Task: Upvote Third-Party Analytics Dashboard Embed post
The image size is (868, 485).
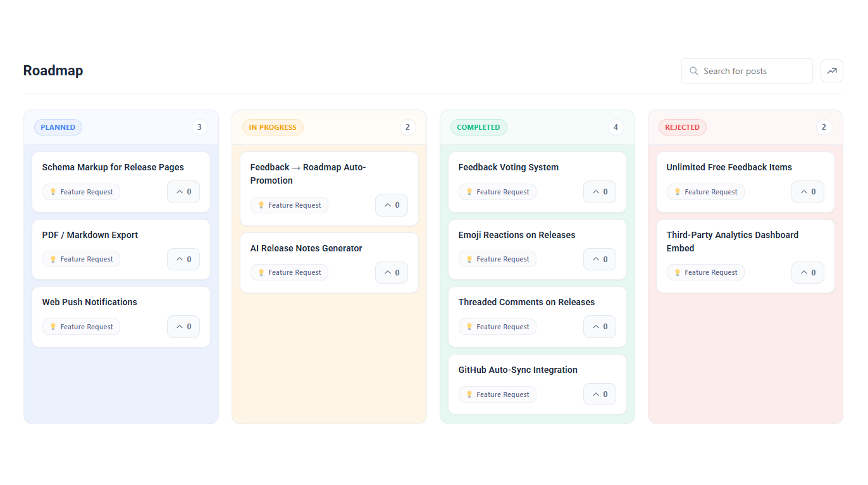Action: 808,272
